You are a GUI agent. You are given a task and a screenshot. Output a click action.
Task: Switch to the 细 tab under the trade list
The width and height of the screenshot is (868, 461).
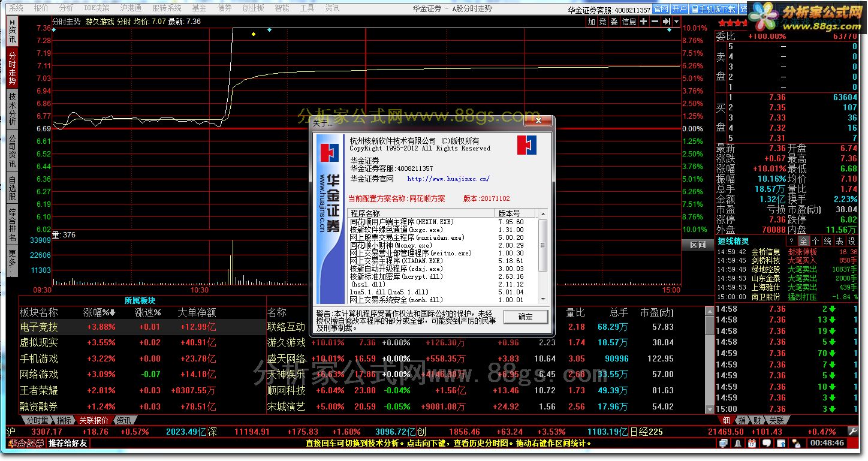tap(726, 420)
